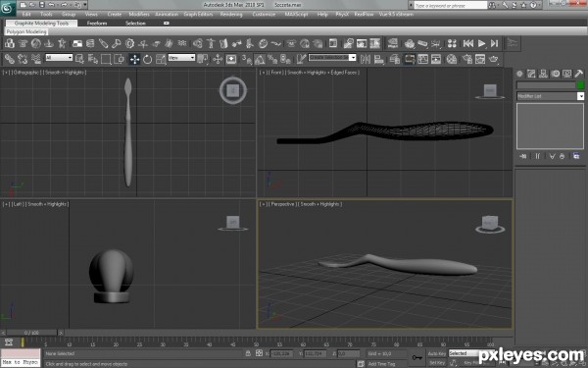The image size is (588, 368).
Task: Click frame 50 on the track bar
Action: point(256,342)
